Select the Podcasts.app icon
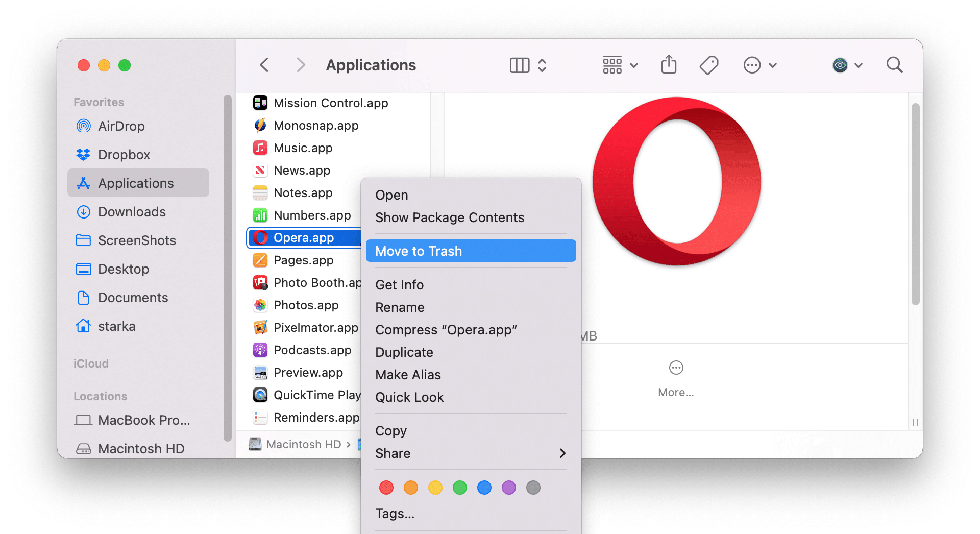980x534 pixels. (x=260, y=350)
